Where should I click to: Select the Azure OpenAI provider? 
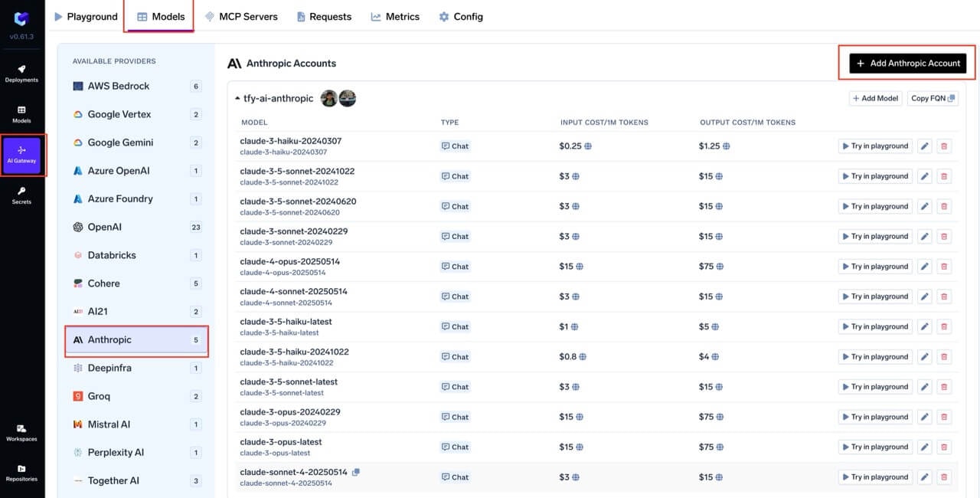pyautogui.click(x=137, y=171)
